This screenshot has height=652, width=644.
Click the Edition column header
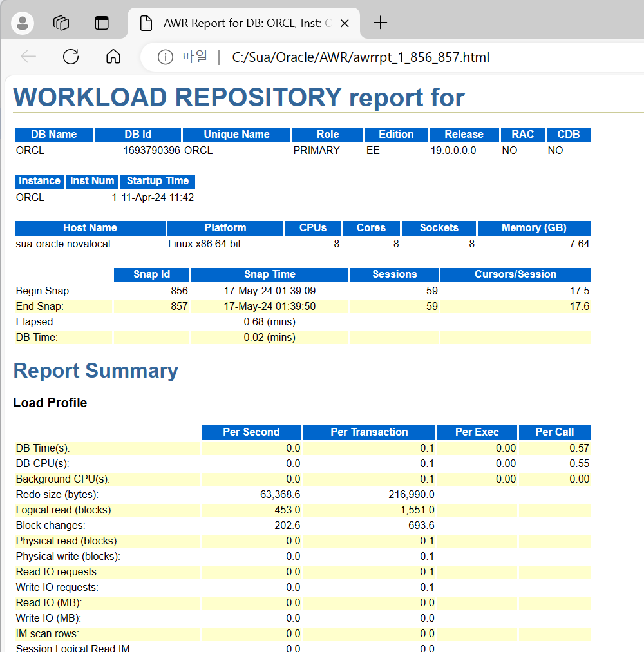click(x=396, y=134)
